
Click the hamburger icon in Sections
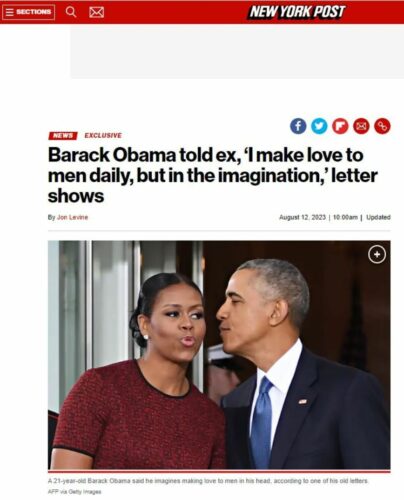(9, 12)
